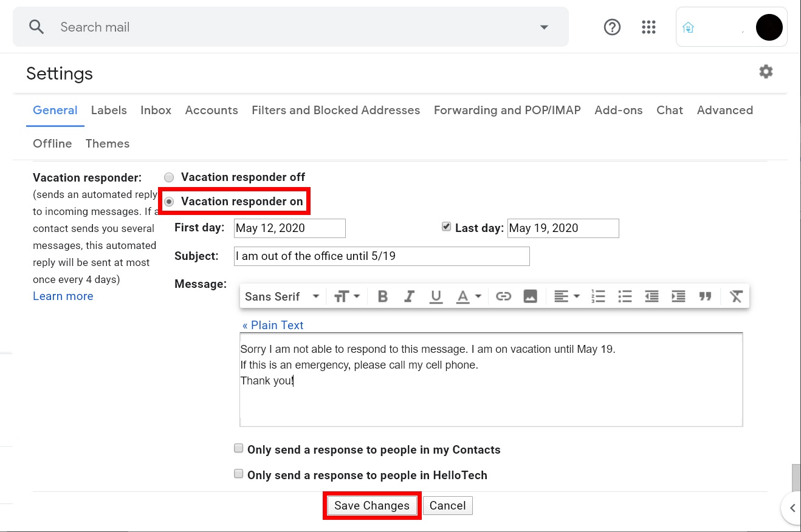Click the Subject text field

coord(382,256)
